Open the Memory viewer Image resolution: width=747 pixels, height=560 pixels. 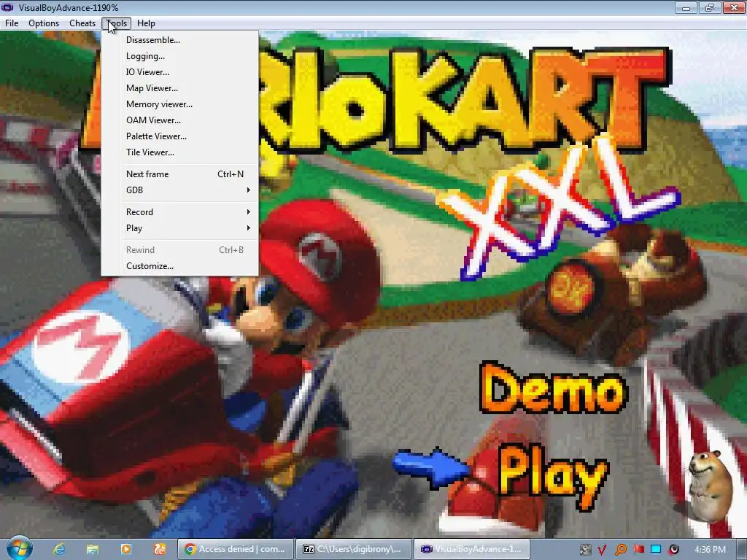coord(179,104)
